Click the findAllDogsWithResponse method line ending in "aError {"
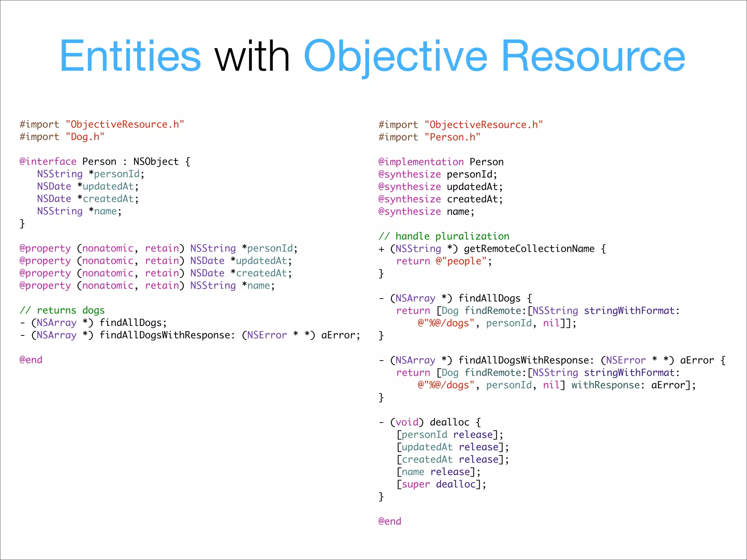Image resolution: width=747 pixels, height=560 pixels. [x=552, y=361]
